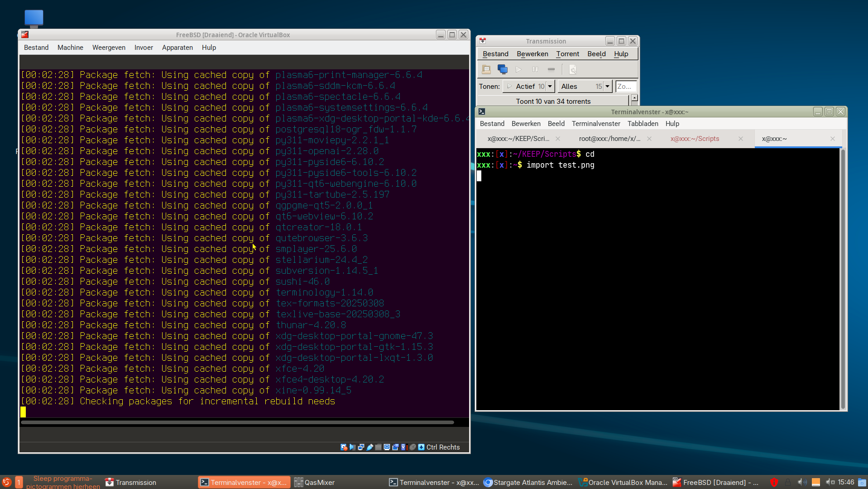The height and width of the screenshot is (489, 868).
Task: Click the VirtualBox keyboard capture arrow indicator
Action: (x=421, y=447)
